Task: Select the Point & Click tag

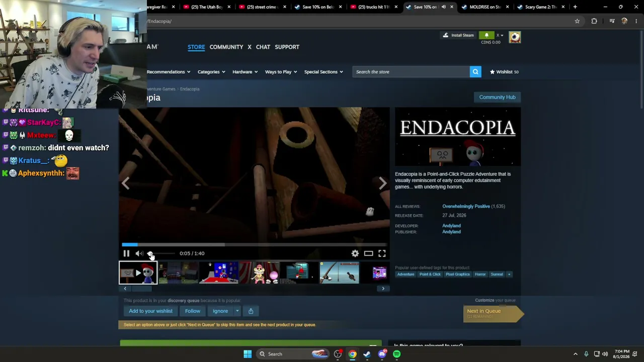Action: [430, 275]
